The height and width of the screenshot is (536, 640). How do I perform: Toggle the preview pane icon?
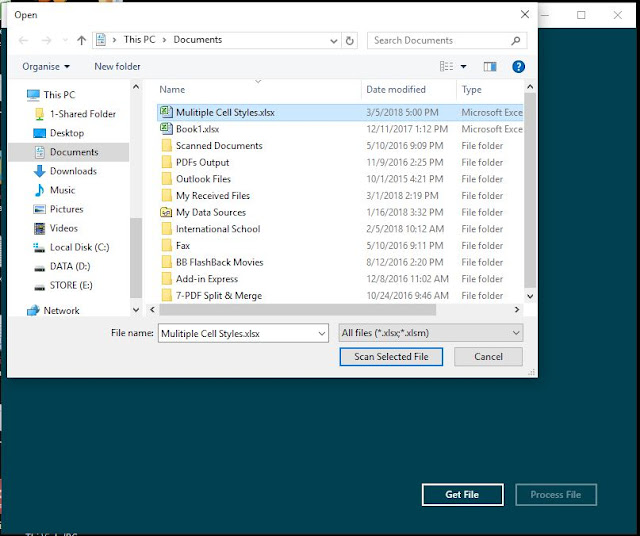click(490, 67)
